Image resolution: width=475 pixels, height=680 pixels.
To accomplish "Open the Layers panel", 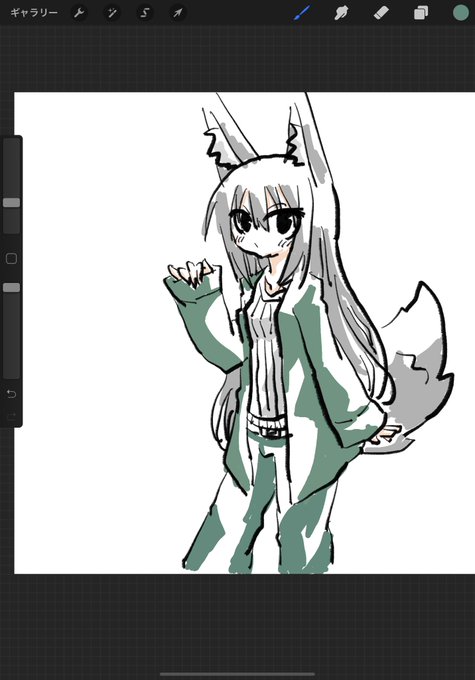I will click(x=421, y=13).
